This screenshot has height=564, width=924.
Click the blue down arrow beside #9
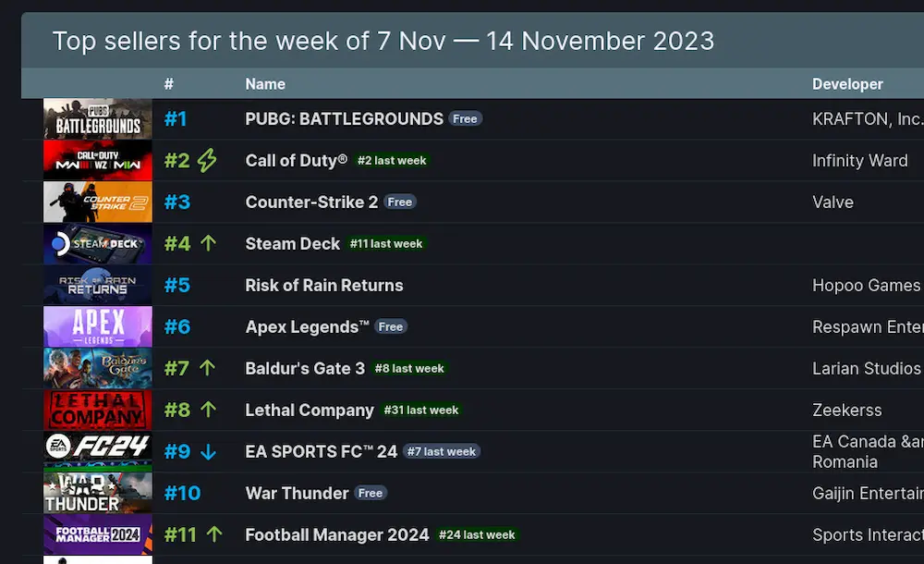(208, 452)
